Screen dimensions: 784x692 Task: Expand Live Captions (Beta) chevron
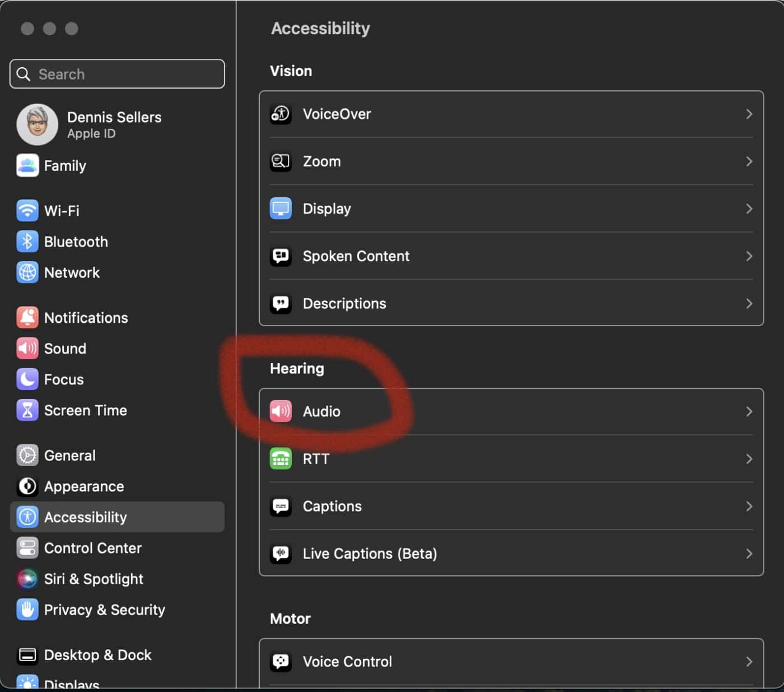point(749,554)
